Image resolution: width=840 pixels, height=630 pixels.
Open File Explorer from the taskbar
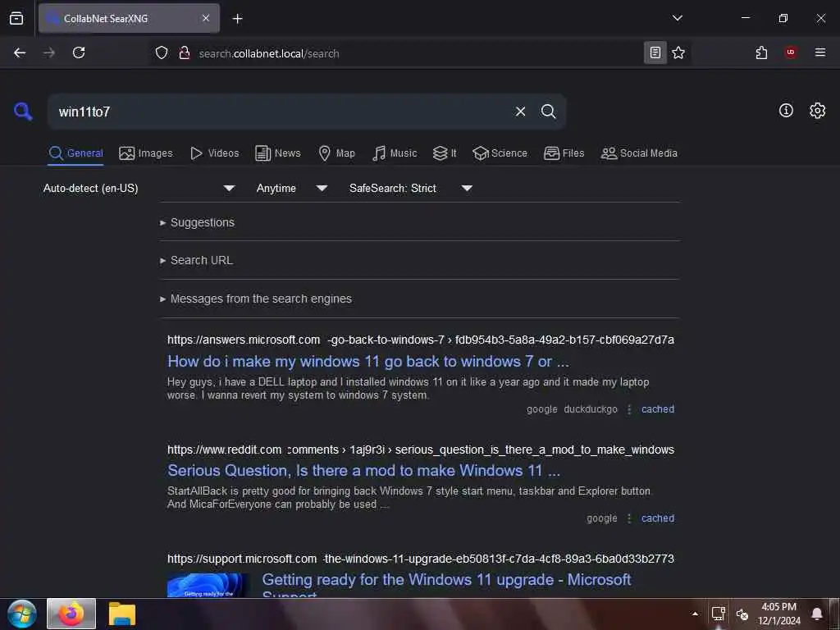pos(122,614)
